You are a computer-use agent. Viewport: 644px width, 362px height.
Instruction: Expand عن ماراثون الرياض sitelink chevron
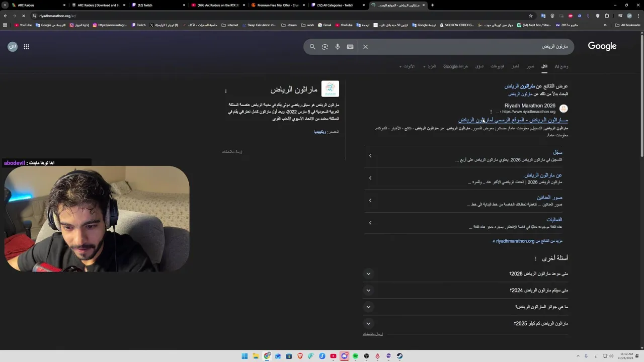click(370, 178)
